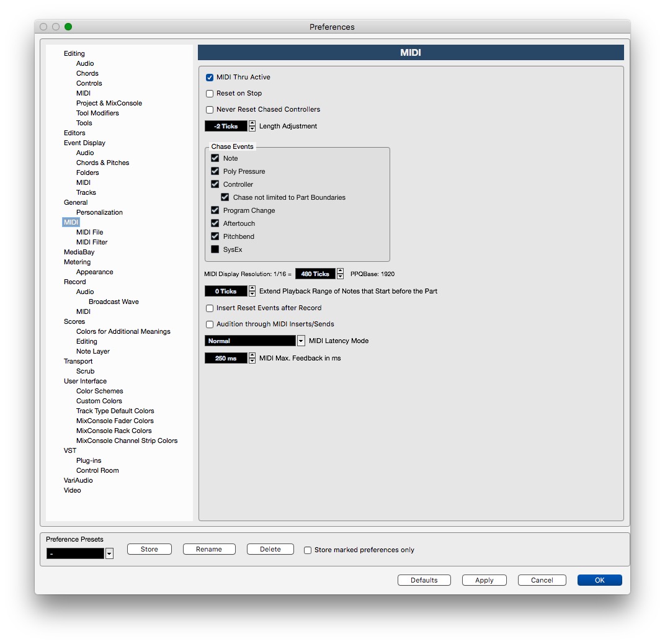Toggle the Controller chase checkbox

215,184
